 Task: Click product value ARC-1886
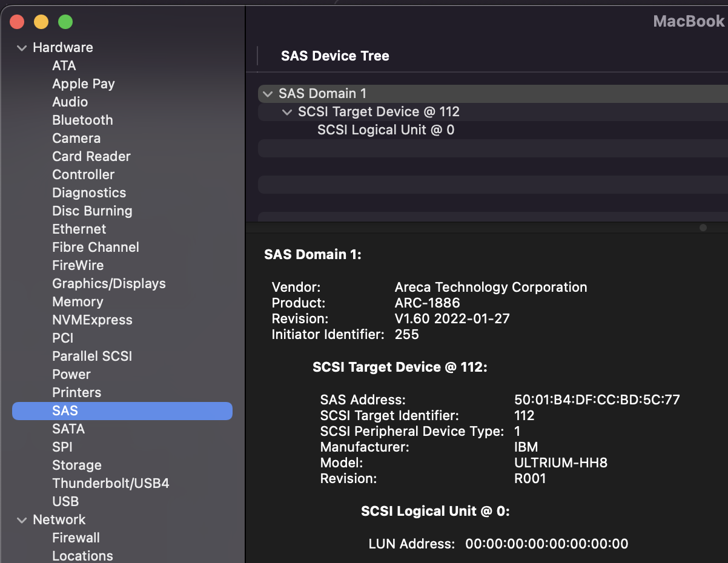tap(427, 303)
